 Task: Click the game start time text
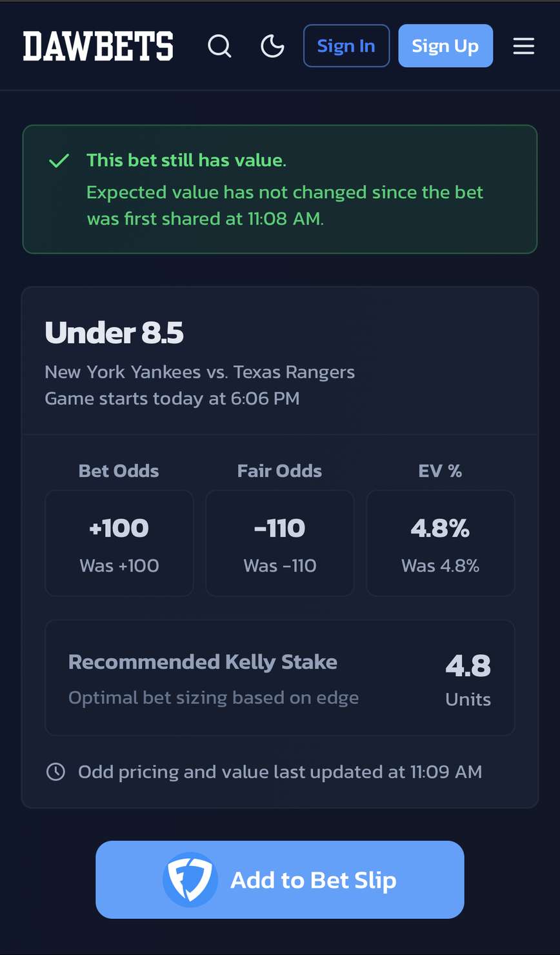pos(172,398)
